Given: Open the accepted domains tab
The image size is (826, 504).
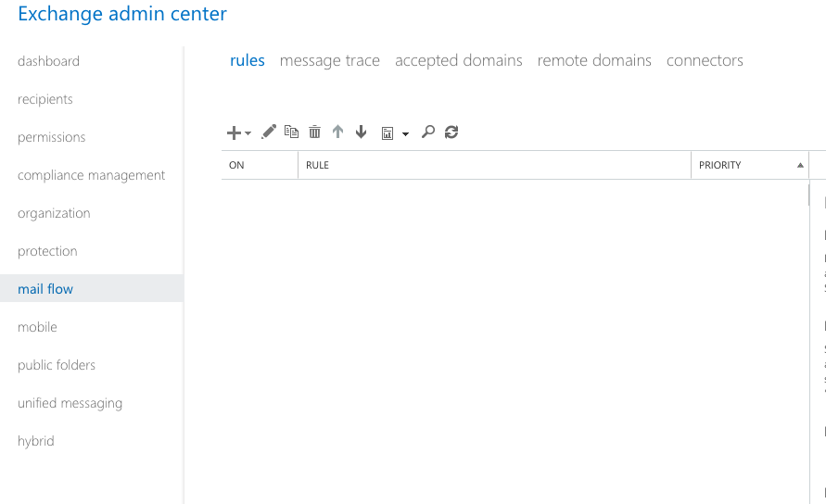Looking at the screenshot, I should (459, 60).
